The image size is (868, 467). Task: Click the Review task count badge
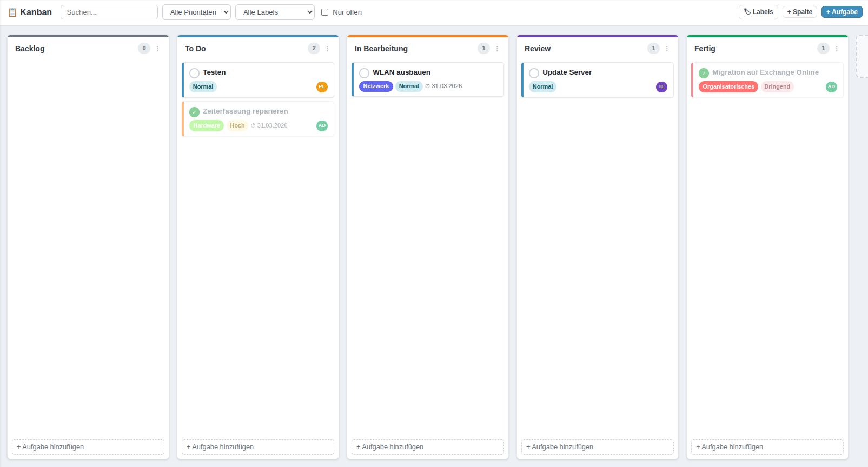tap(653, 49)
